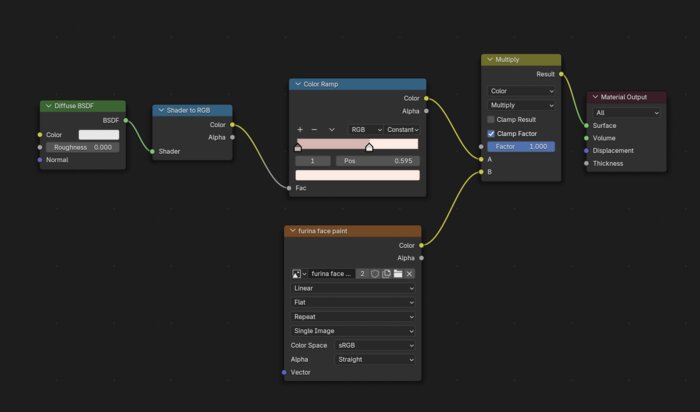Collapse the Material Output node

coord(595,97)
